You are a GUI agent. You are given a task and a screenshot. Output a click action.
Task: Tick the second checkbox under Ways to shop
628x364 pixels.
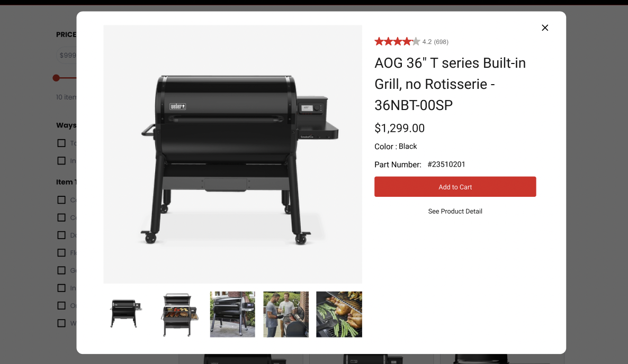pos(61,161)
